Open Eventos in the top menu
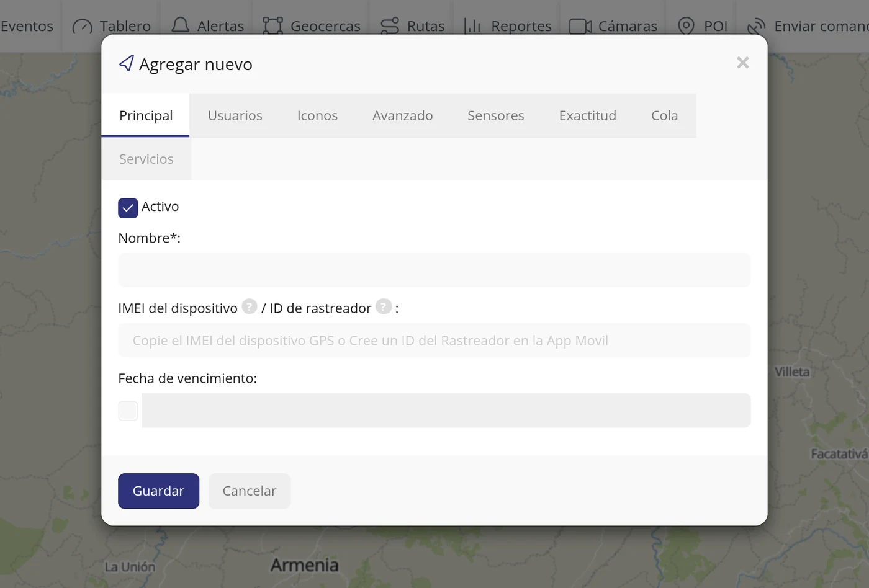Viewport: 869px width, 588px height. [27, 26]
